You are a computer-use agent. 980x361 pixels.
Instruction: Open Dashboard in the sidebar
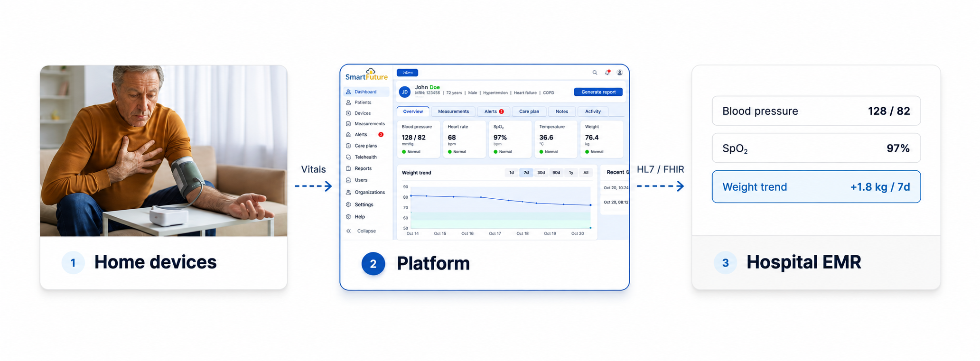(366, 92)
